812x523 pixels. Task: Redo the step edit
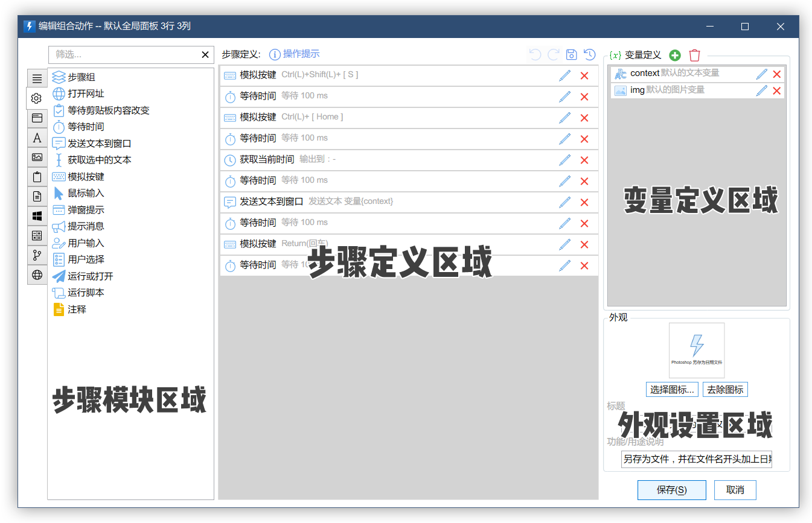pyautogui.click(x=553, y=55)
